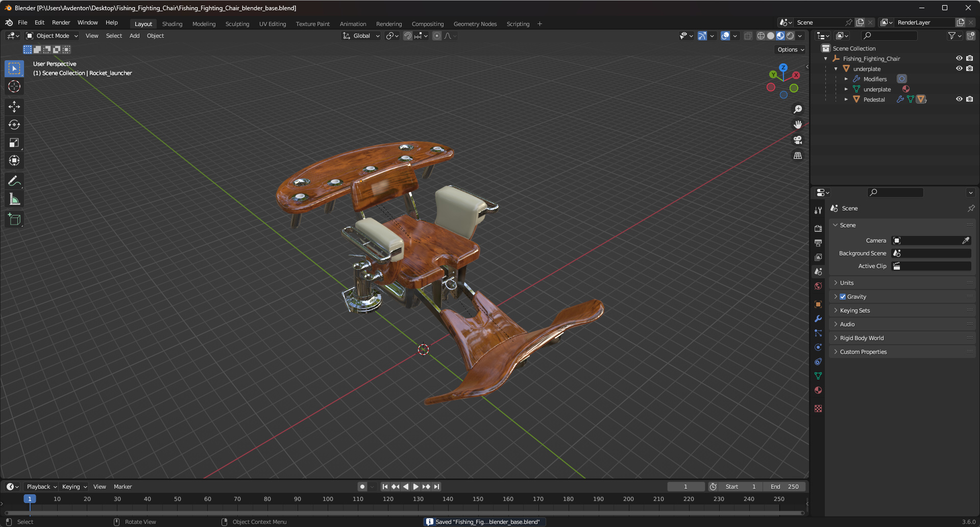Select the Select Box tool
The height and width of the screenshot is (527, 980).
[14, 68]
